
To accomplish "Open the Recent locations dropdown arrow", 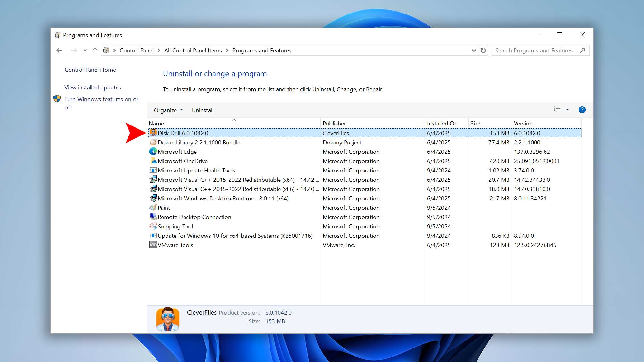I will 85,50.
